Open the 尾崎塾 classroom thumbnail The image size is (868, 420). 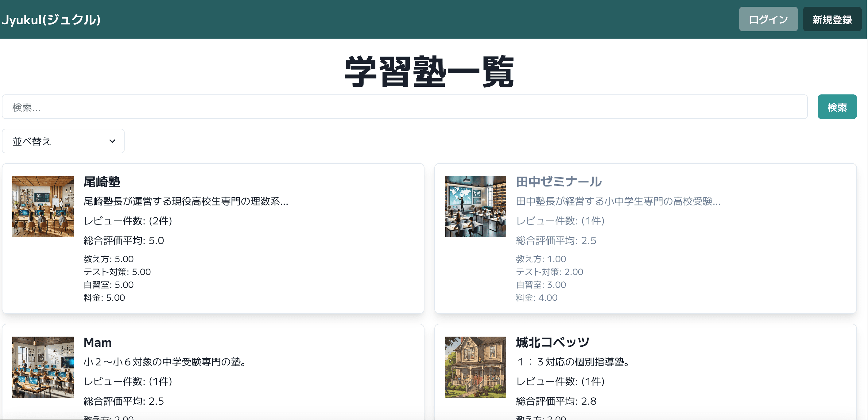pos(43,207)
